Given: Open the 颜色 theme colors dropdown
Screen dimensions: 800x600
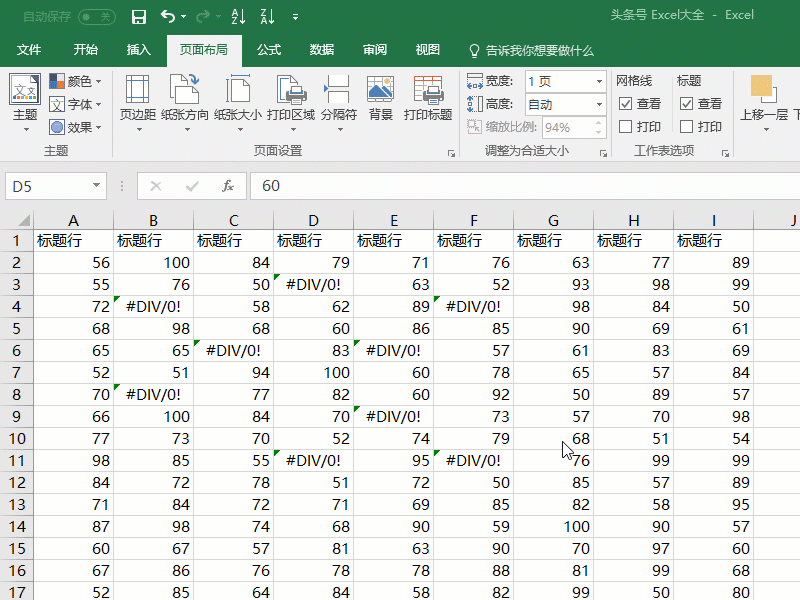Looking at the screenshot, I should [x=76, y=81].
